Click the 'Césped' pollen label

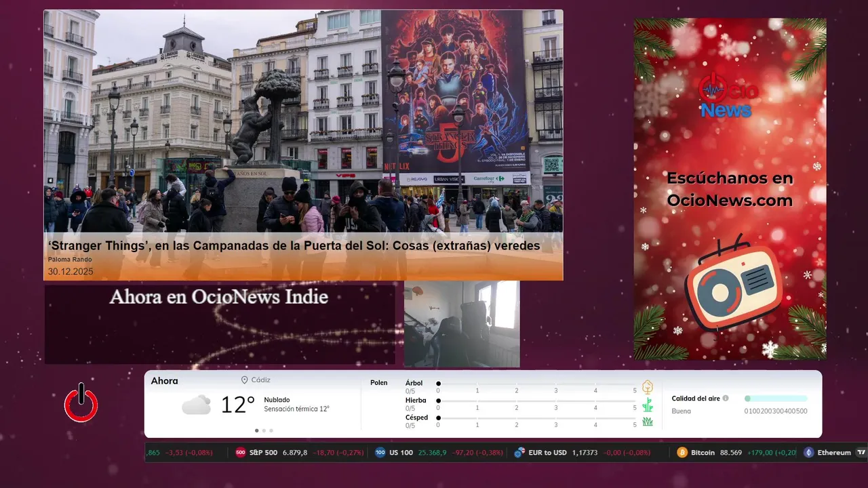click(x=417, y=418)
